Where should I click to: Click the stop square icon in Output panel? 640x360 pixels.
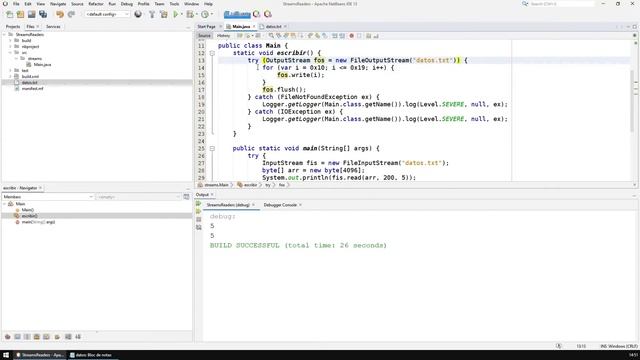click(199, 220)
